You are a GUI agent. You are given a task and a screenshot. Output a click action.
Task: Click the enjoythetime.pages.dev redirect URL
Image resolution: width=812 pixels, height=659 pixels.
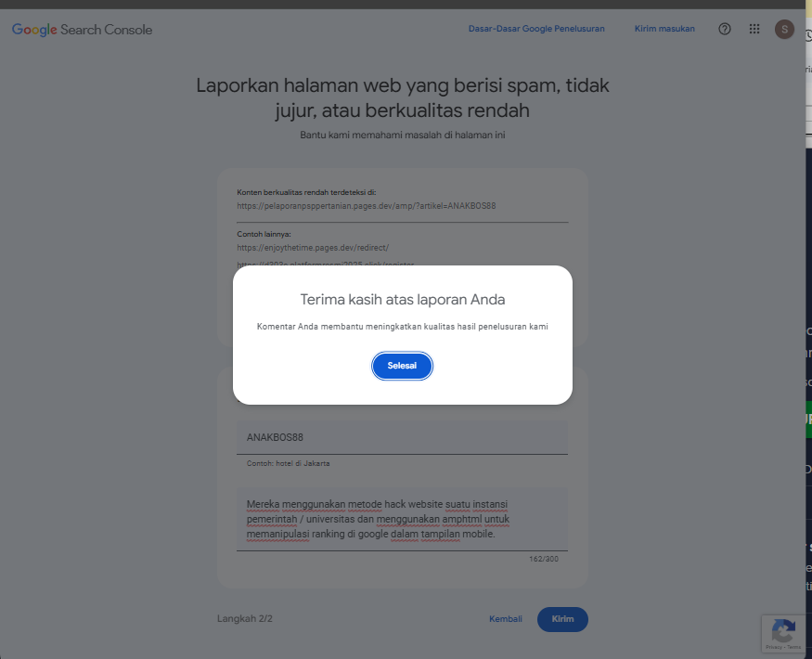pyautogui.click(x=313, y=248)
